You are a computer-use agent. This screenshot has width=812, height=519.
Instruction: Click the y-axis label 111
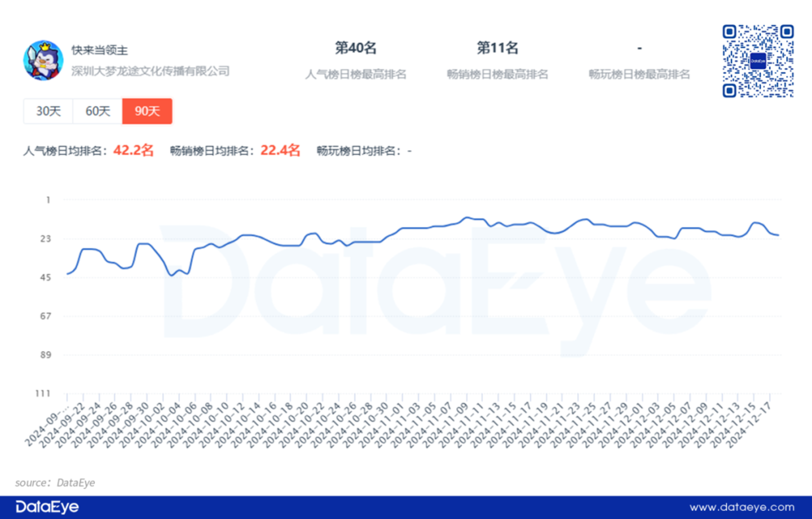click(x=43, y=393)
